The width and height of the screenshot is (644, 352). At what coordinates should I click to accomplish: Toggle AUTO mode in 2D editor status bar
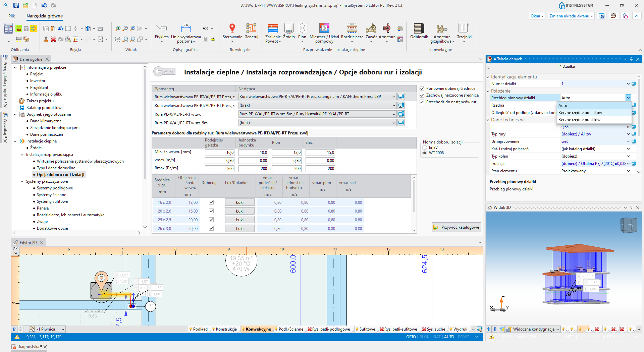[x=449, y=337]
